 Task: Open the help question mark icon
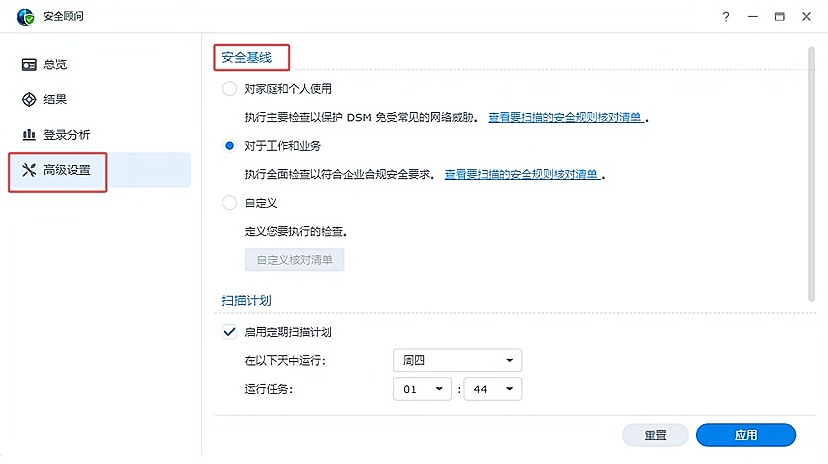[725, 16]
